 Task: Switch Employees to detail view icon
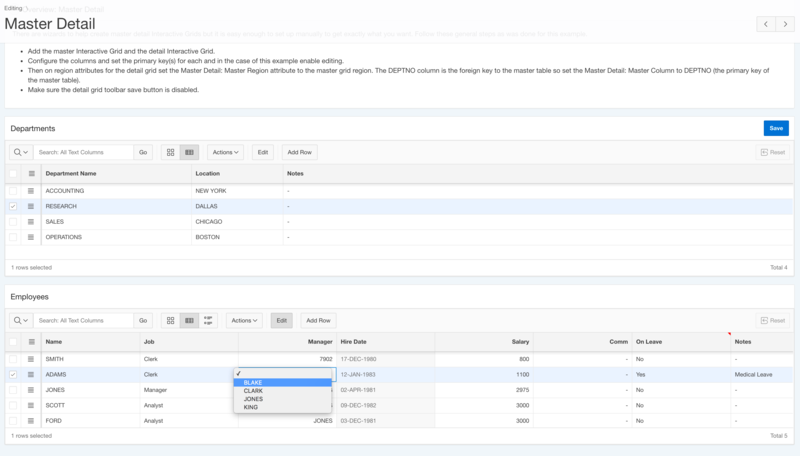click(208, 320)
